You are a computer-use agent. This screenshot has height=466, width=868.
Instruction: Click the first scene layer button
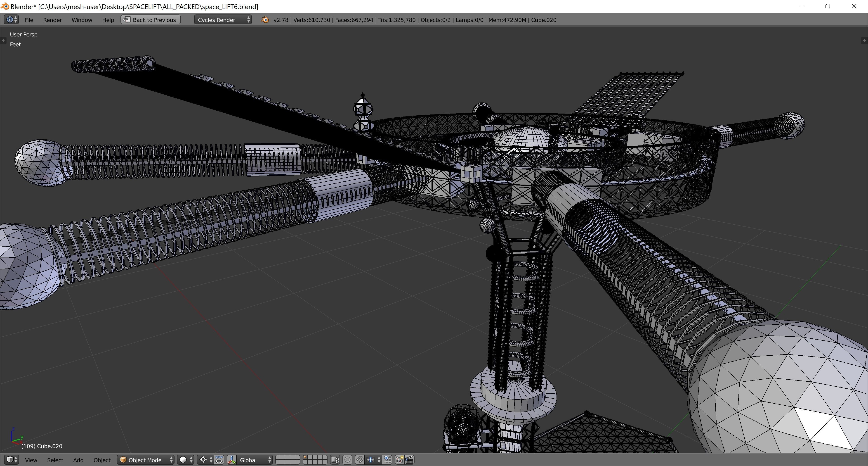pyautogui.click(x=278, y=458)
